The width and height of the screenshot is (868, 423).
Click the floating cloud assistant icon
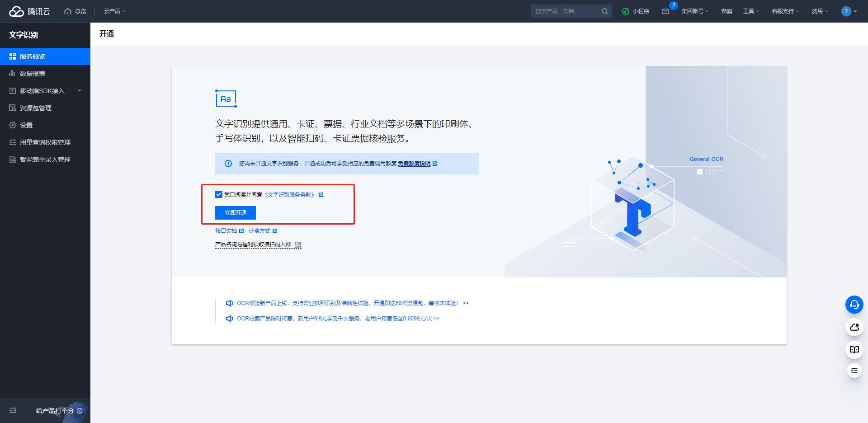(854, 327)
